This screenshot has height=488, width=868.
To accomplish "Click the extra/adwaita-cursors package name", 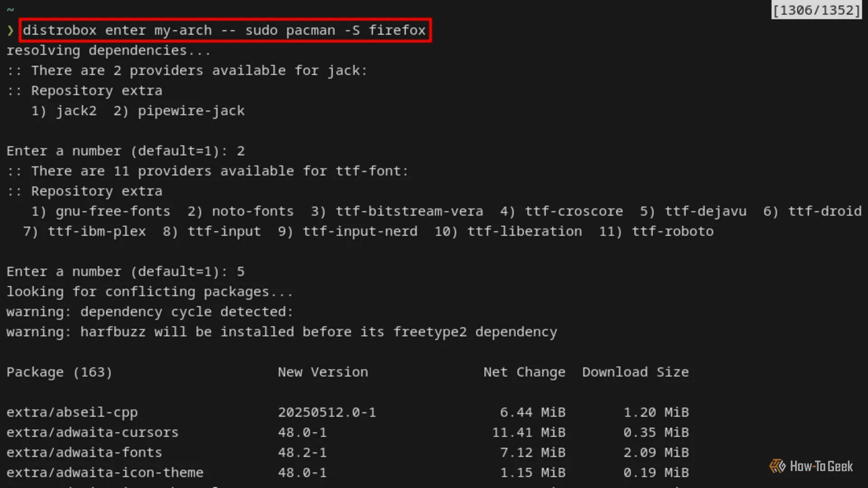I will [x=92, y=432].
